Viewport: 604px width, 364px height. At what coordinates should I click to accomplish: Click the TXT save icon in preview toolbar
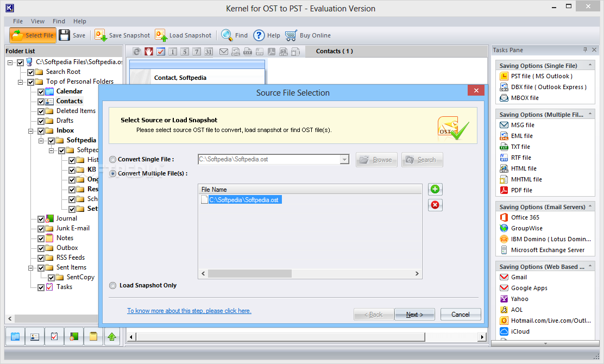(248, 51)
